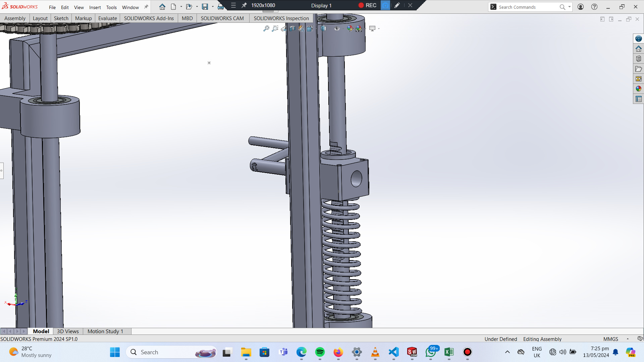This screenshot has height=362, width=644.
Task: Open the File Explorer folder task pane tab
Action: pyautogui.click(x=638, y=69)
